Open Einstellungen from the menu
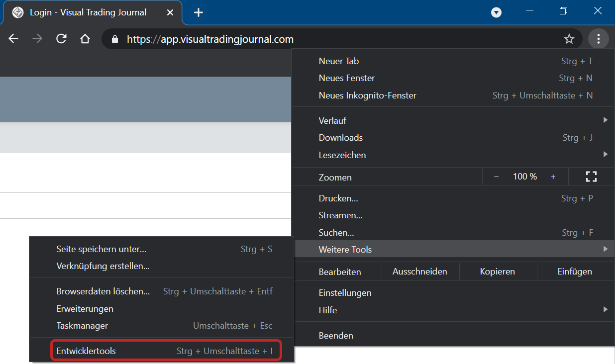 452,293
